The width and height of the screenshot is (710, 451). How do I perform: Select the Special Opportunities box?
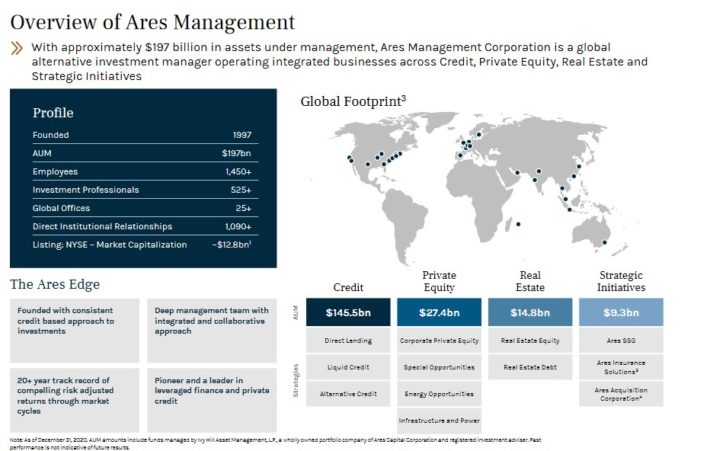pyautogui.click(x=438, y=367)
